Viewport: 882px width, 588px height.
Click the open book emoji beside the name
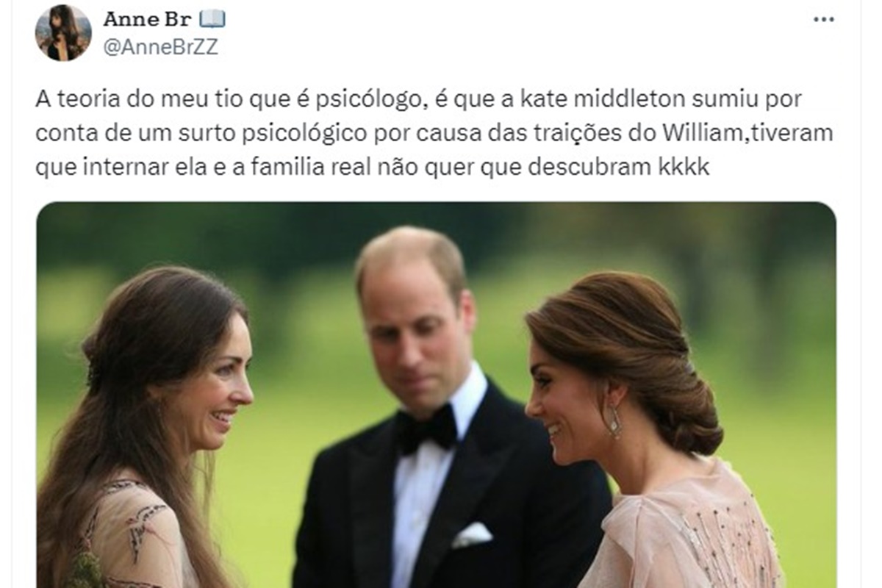click(x=212, y=19)
